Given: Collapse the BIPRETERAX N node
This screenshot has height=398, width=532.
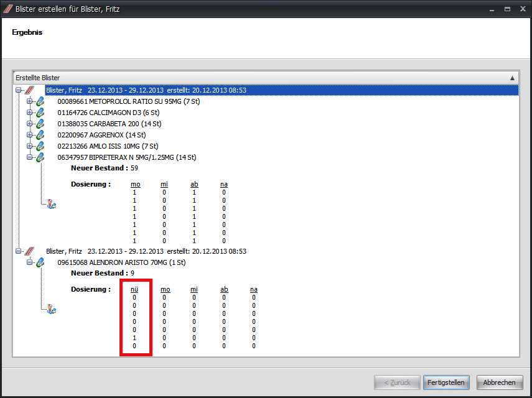Looking at the screenshot, I should [29, 157].
